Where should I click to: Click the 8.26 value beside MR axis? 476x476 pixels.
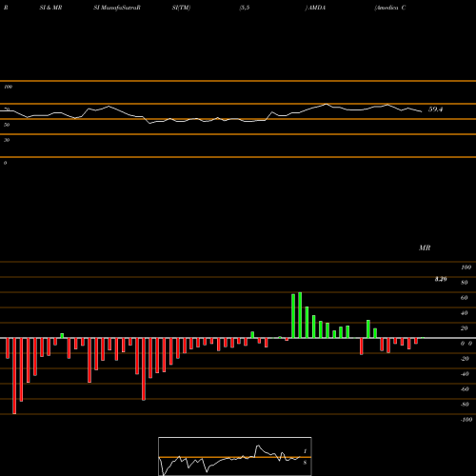tap(441, 279)
